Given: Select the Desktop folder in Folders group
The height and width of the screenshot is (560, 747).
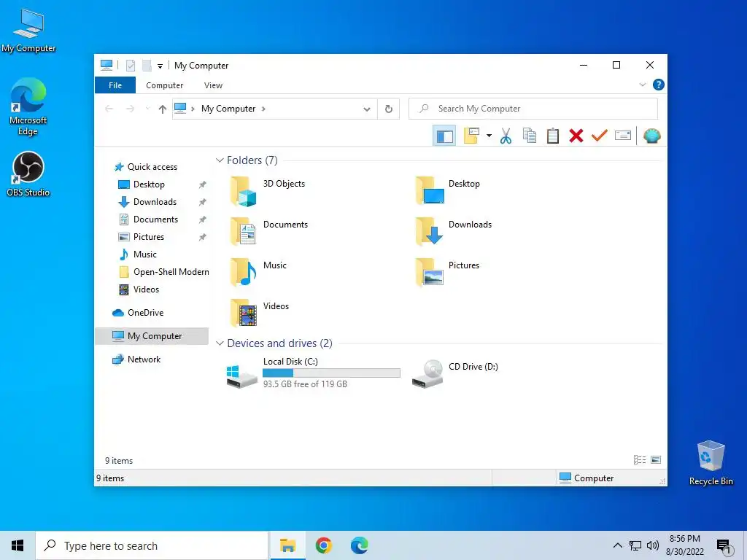Looking at the screenshot, I should [447, 190].
